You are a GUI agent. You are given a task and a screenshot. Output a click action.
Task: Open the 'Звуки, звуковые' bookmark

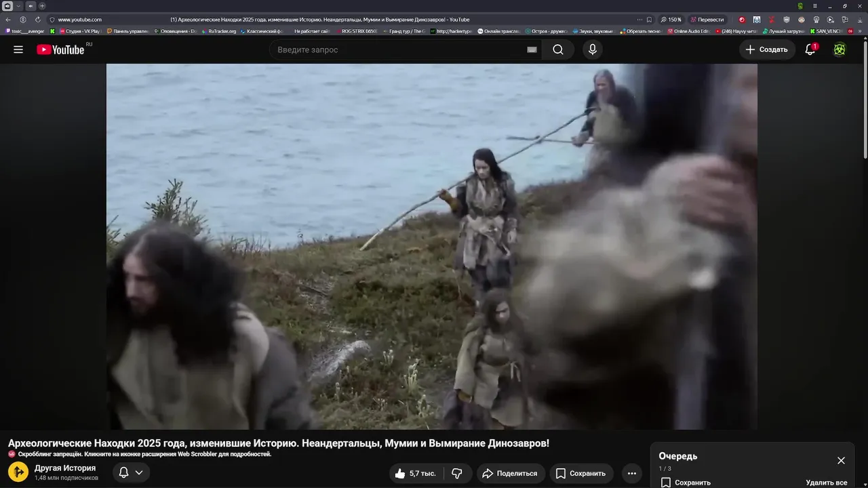click(593, 31)
